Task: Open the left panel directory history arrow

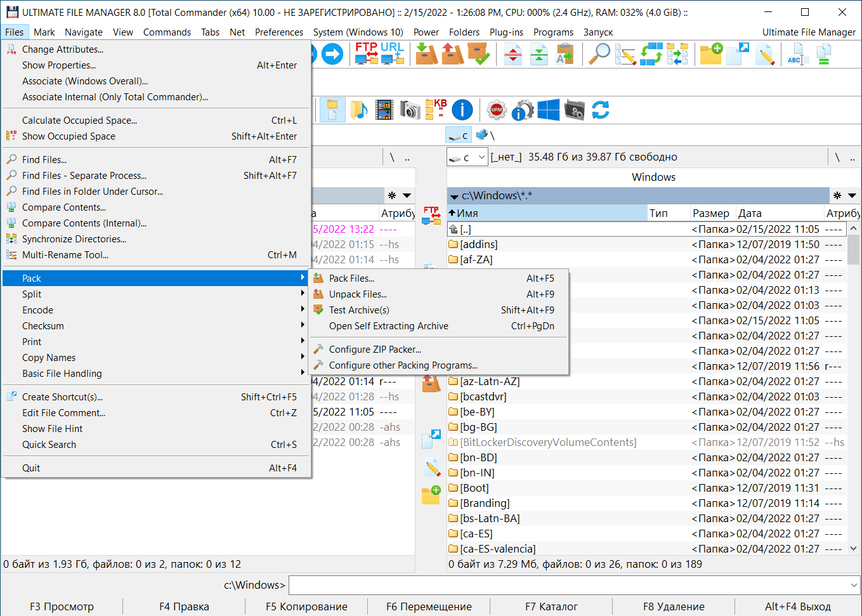Action: 407,195
